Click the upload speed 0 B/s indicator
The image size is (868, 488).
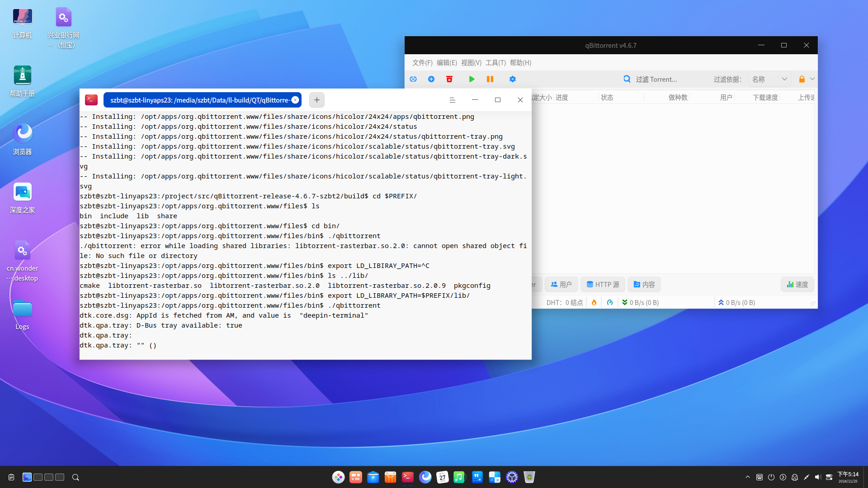[x=736, y=302]
